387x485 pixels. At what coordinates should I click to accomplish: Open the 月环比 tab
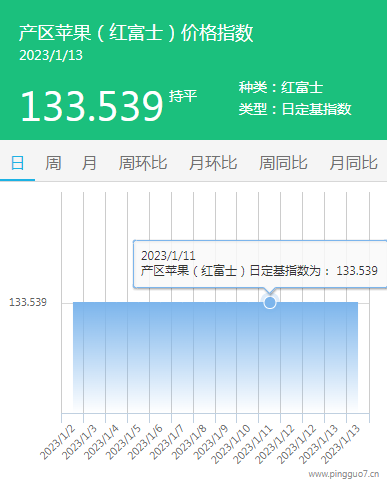pyautogui.click(x=213, y=163)
